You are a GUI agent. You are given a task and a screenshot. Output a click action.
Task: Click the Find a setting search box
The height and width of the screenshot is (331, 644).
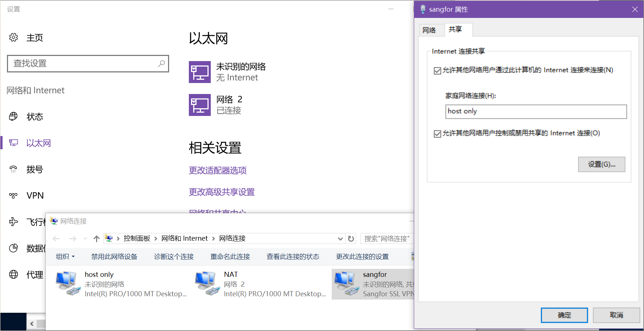point(88,64)
